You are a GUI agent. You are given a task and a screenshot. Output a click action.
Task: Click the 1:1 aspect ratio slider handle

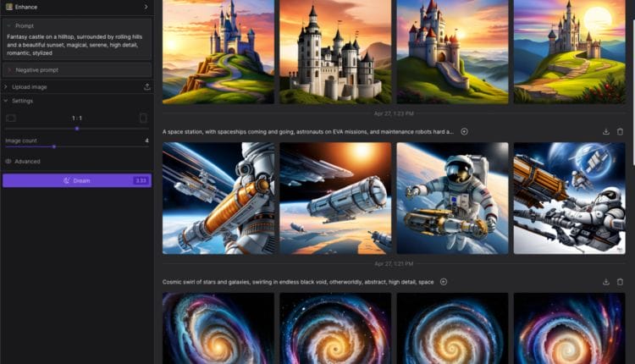[77, 129]
